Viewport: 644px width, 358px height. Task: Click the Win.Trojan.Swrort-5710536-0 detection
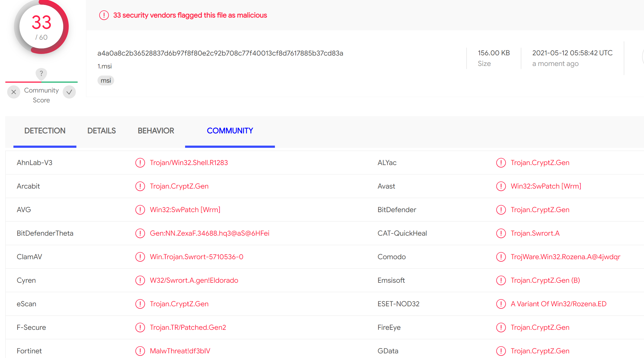(197, 257)
